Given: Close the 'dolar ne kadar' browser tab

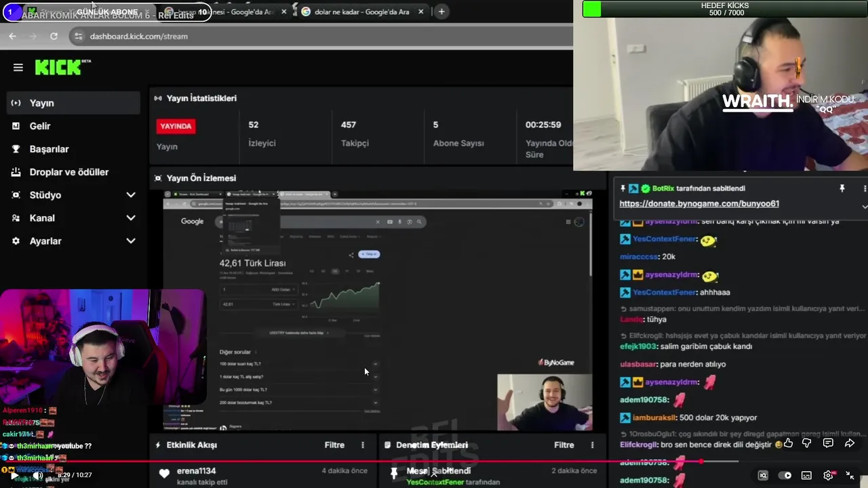Looking at the screenshot, I should 421,12.
